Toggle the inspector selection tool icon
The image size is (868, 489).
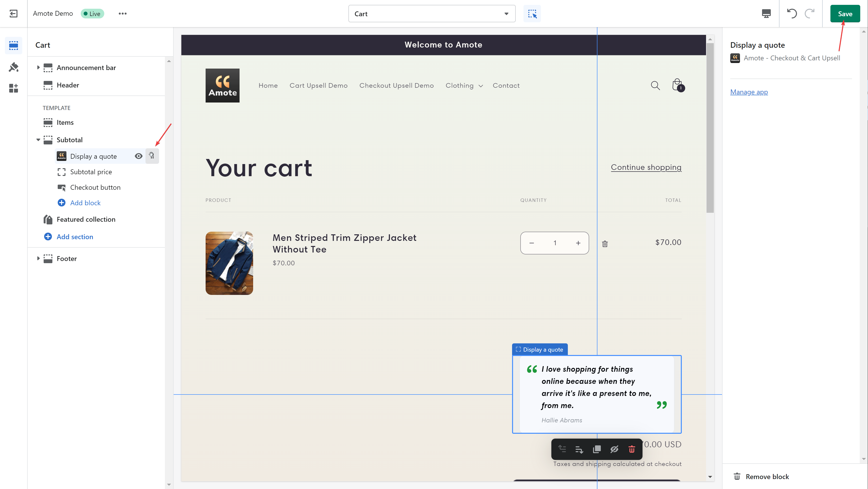pos(532,14)
